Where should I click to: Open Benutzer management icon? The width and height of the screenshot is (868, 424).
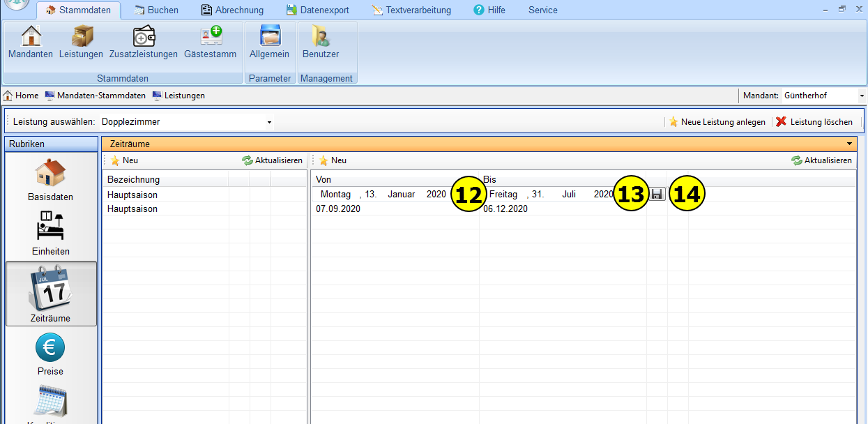point(321,42)
